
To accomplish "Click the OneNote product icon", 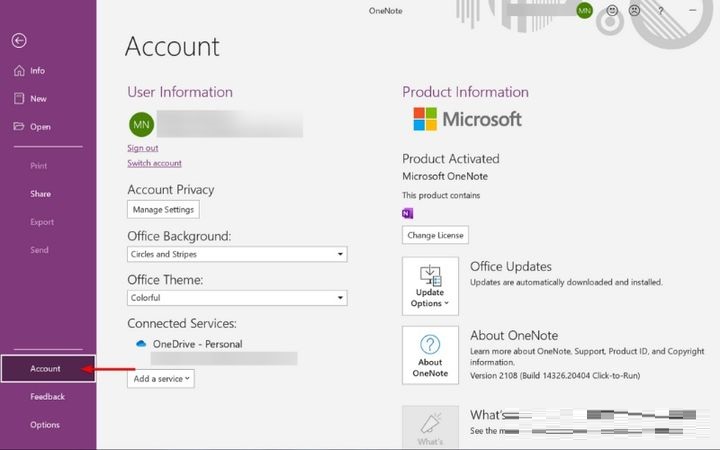I will pos(407,213).
